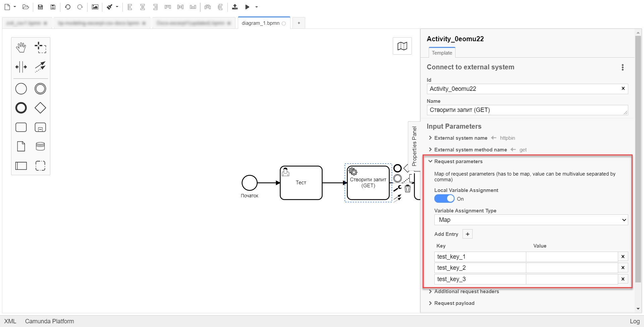Align elements left in the toolbar

tap(130, 7)
